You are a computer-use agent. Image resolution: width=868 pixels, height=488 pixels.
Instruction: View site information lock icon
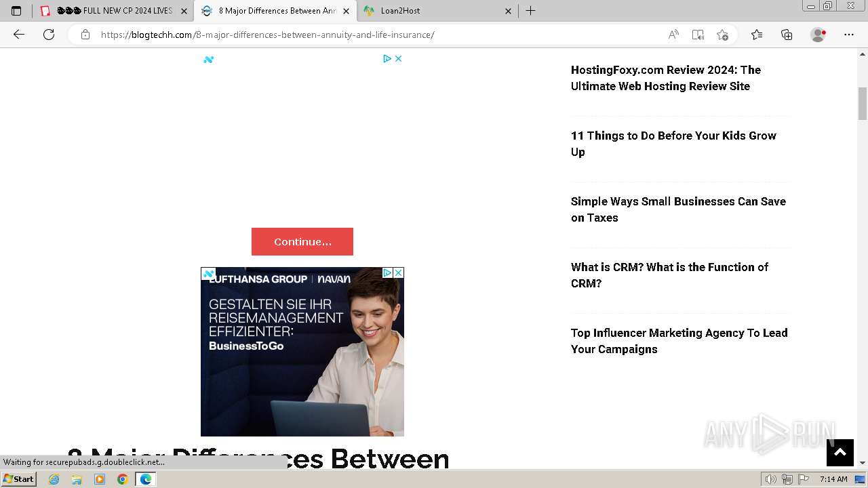85,35
